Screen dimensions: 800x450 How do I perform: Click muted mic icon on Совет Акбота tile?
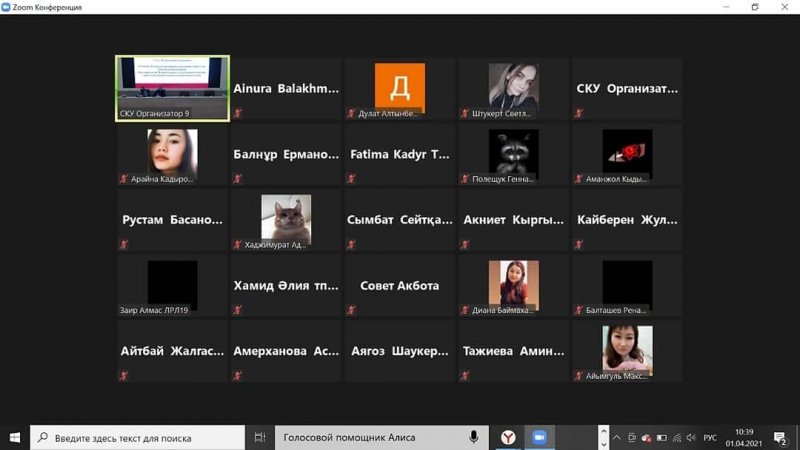point(351,310)
